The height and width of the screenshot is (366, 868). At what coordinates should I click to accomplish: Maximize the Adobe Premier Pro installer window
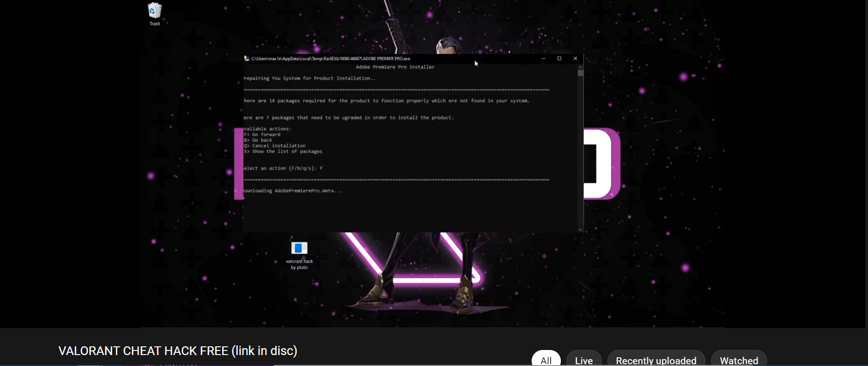click(559, 58)
